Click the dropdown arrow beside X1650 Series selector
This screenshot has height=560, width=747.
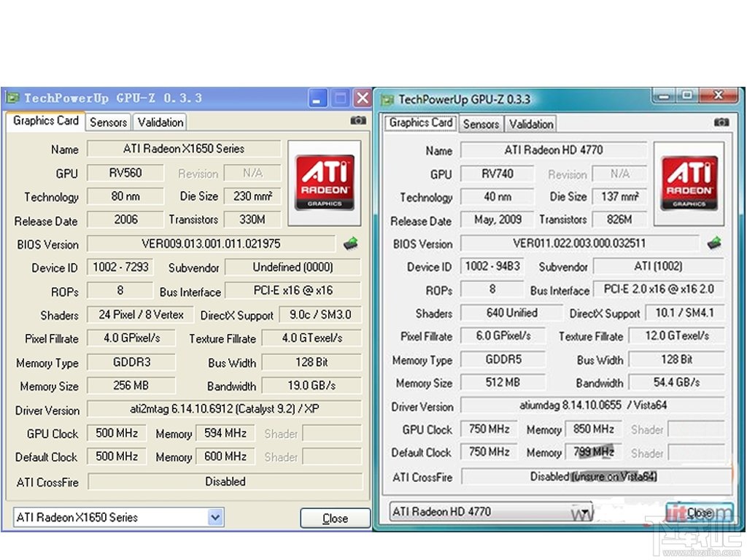(215, 517)
